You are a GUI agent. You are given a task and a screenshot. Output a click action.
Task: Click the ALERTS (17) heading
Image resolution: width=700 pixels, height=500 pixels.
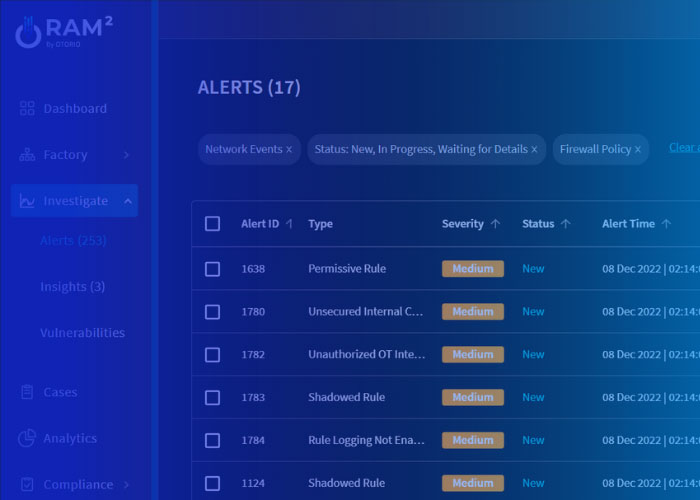(x=249, y=88)
